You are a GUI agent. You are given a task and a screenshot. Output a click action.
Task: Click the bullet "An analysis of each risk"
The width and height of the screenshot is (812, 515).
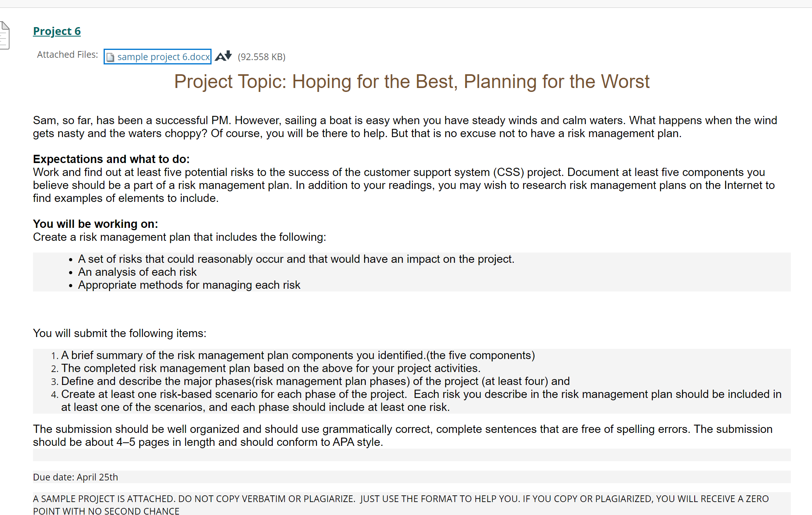(x=137, y=272)
